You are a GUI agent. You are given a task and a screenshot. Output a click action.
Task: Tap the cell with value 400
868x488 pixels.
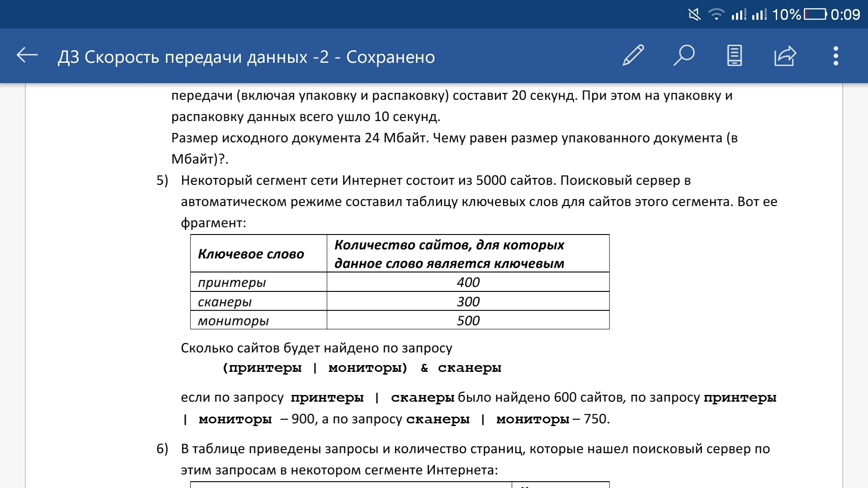point(468,282)
